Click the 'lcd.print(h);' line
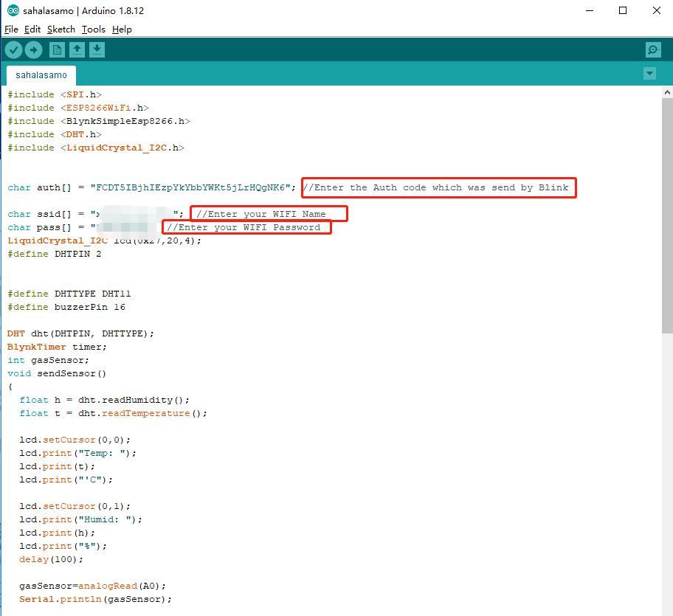Screen dimensions: 673x616 click(x=57, y=533)
